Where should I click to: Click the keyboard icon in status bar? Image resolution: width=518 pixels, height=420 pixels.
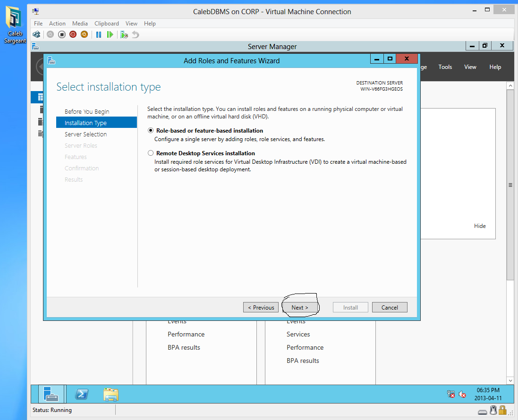click(x=482, y=412)
